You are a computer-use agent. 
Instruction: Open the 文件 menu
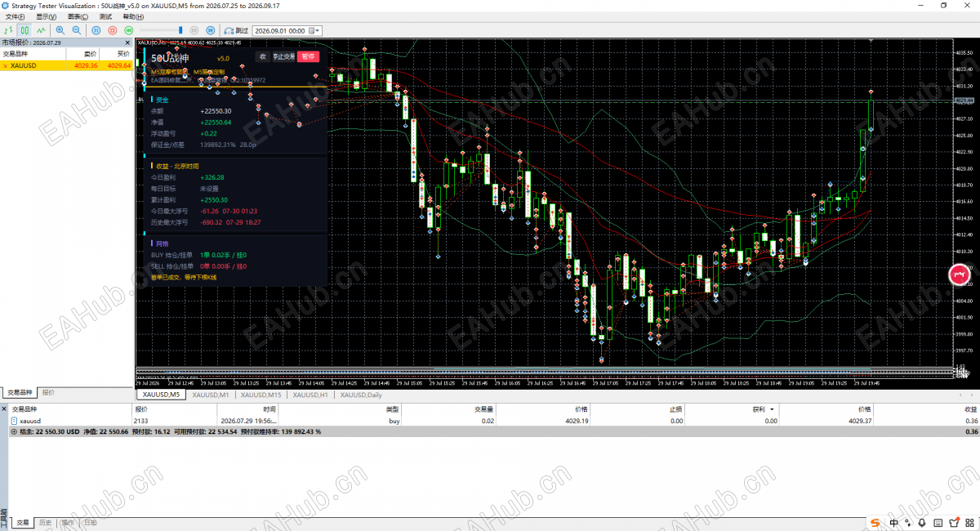click(x=15, y=16)
